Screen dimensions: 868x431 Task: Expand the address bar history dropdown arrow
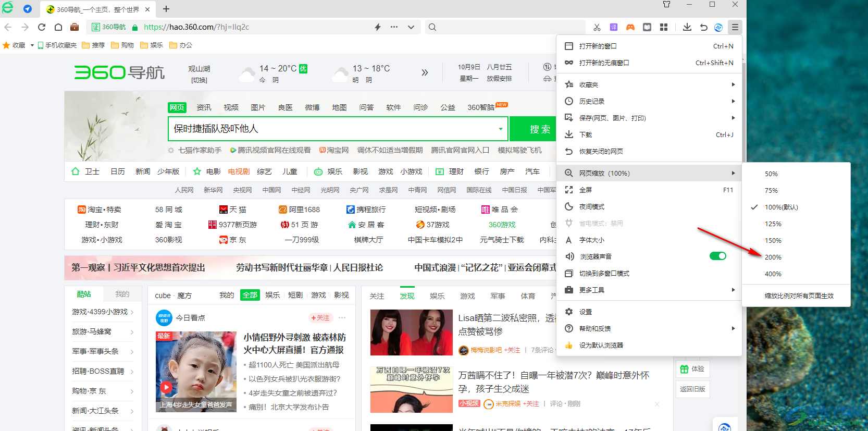tap(411, 27)
